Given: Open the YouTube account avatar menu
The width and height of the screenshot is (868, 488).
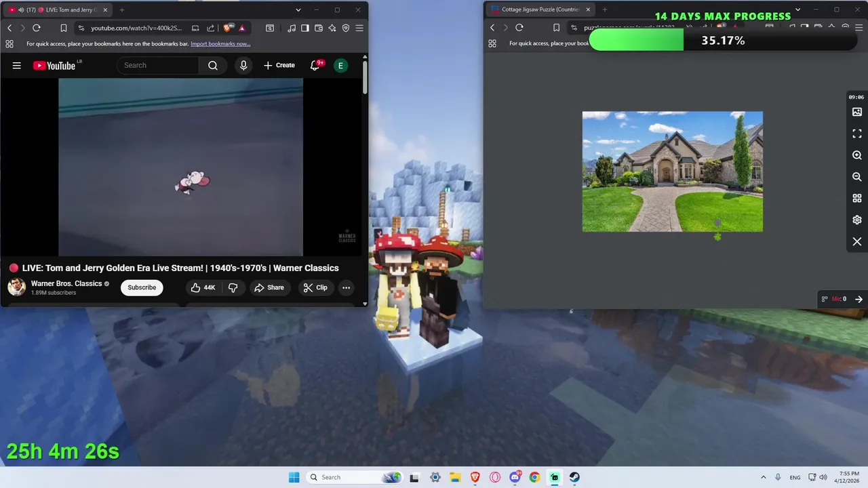Looking at the screenshot, I should [x=340, y=65].
